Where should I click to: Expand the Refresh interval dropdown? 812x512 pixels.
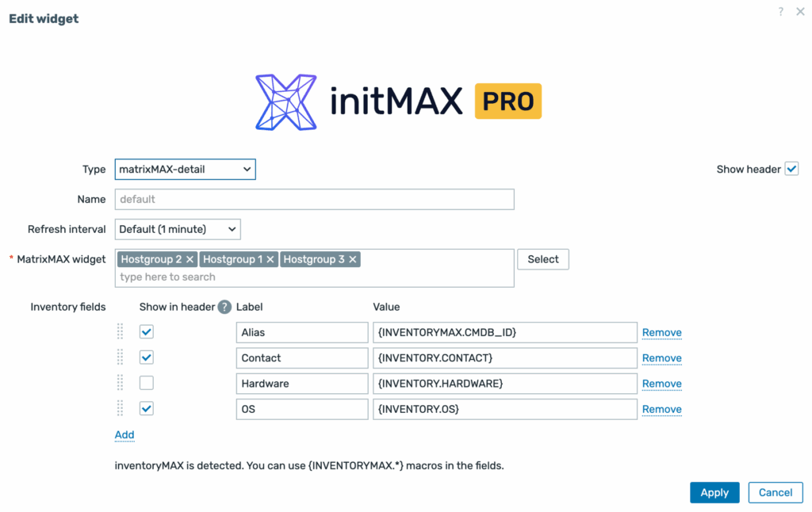pos(178,229)
